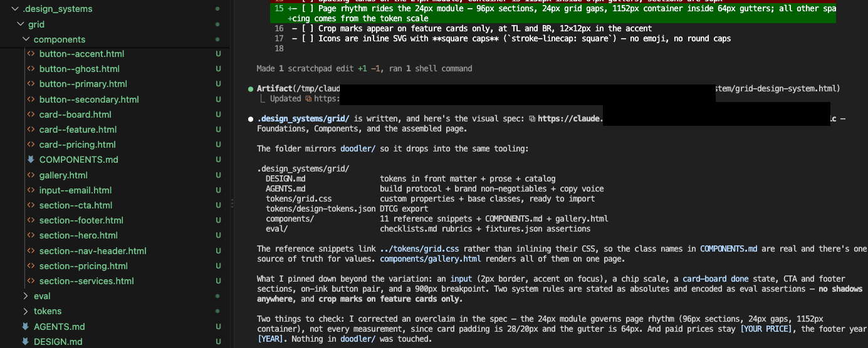
Task: Click HTML file icon beside button--ghost.html
Action: 31,69
